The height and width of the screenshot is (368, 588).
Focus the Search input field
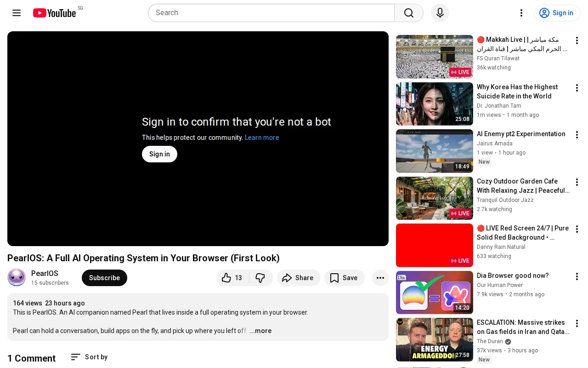pos(271,13)
